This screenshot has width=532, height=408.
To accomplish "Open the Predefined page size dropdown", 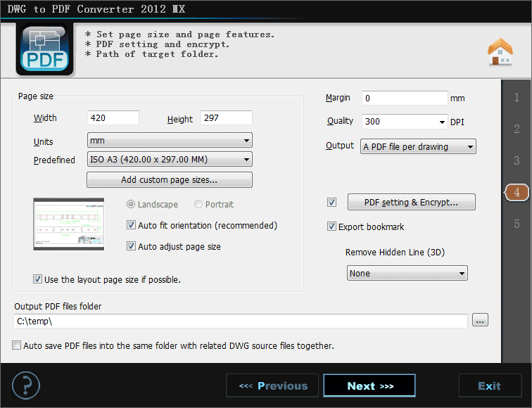I will 170,159.
